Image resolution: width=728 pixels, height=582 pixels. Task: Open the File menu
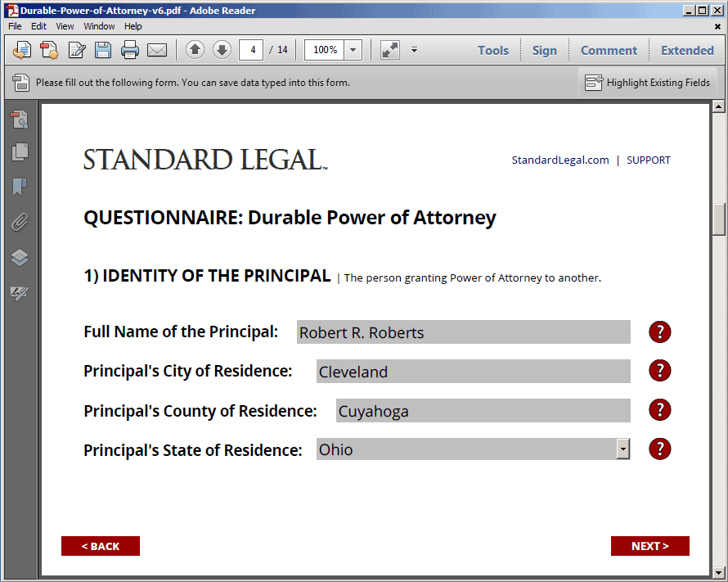pyautogui.click(x=15, y=26)
